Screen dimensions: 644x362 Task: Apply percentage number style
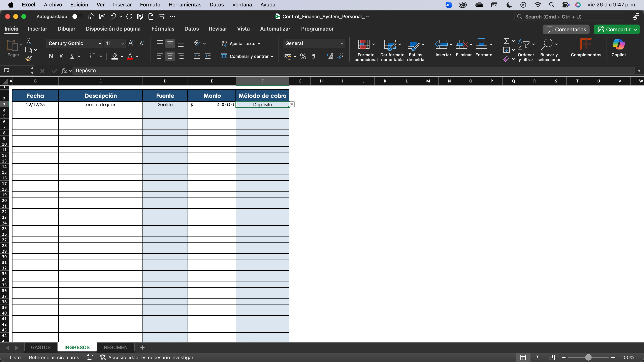(x=303, y=56)
